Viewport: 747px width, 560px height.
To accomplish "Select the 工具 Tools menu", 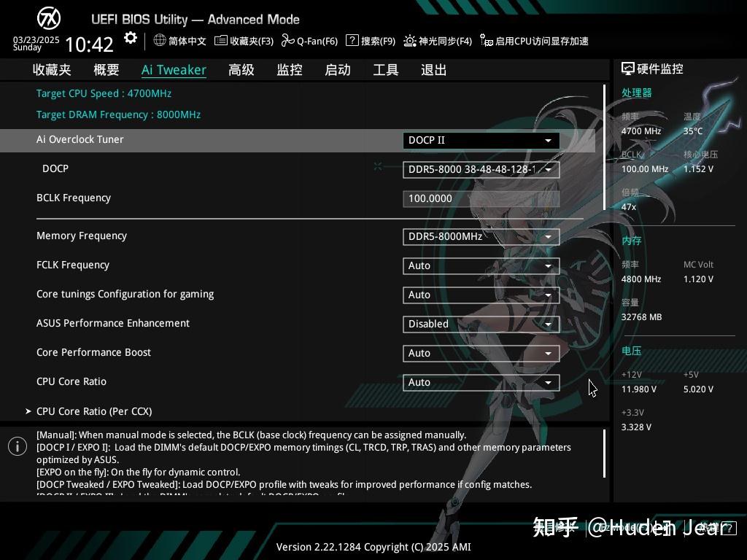I will pos(385,69).
